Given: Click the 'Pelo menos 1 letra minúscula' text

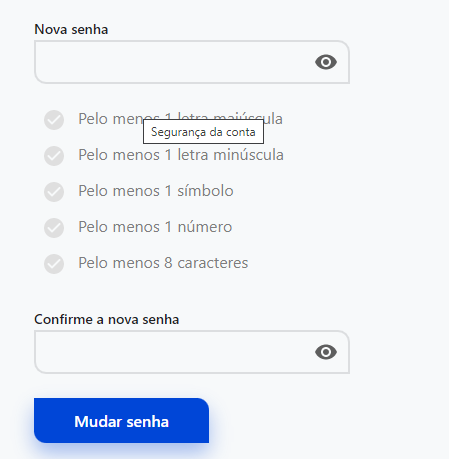Looking at the screenshot, I should point(181,155).
